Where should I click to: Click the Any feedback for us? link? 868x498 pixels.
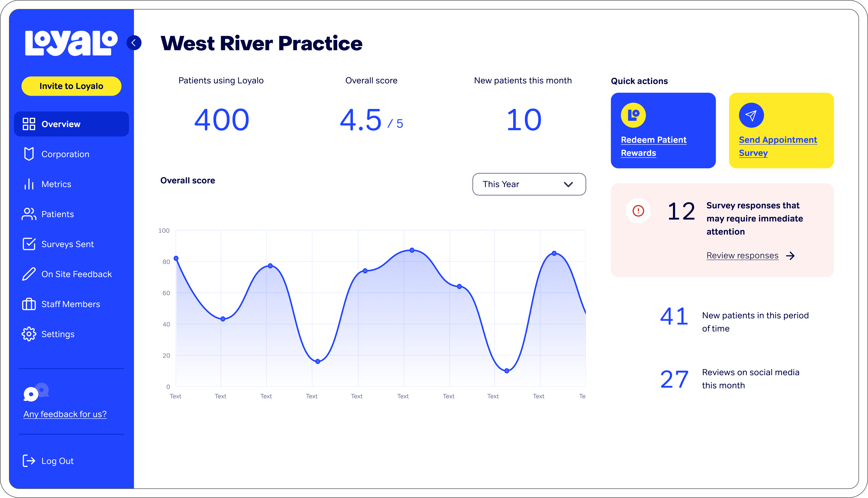click(65, 414)
